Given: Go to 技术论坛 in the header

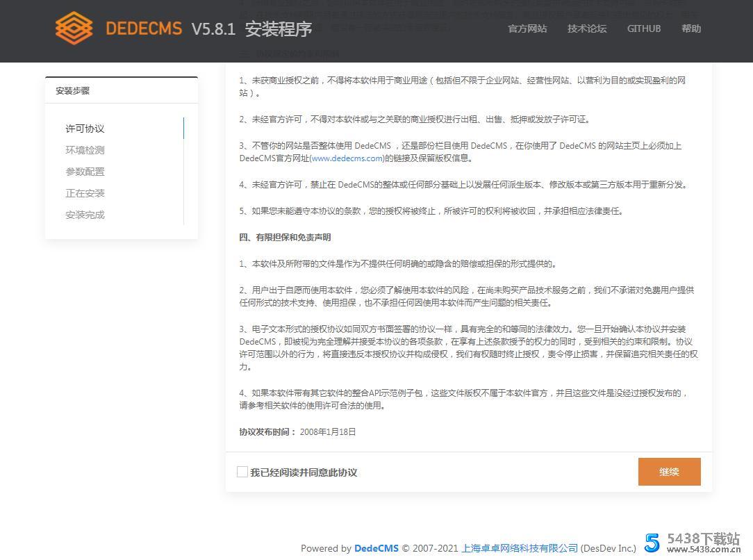Looking at the screenshot, I should [x=587, y=28].
